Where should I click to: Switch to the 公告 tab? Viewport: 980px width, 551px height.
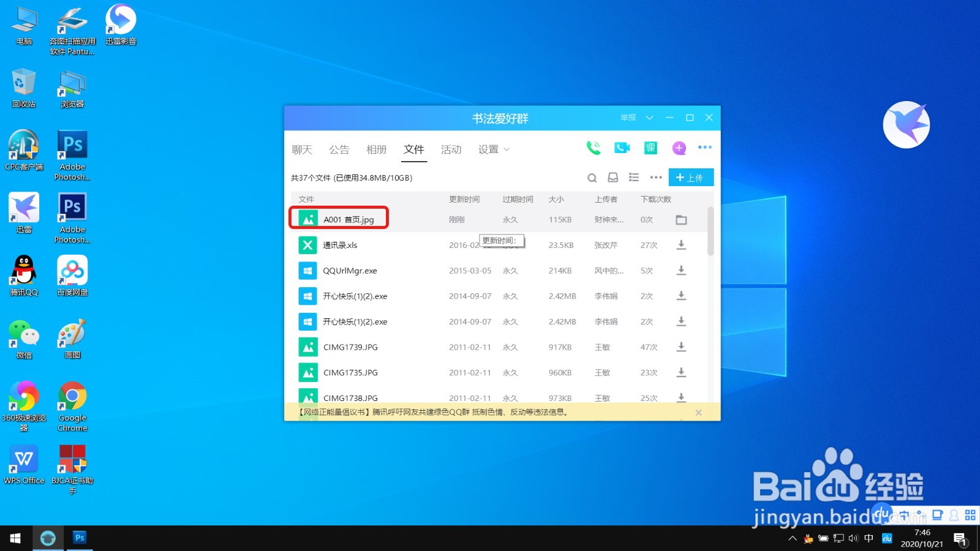[x=339, y=149]
